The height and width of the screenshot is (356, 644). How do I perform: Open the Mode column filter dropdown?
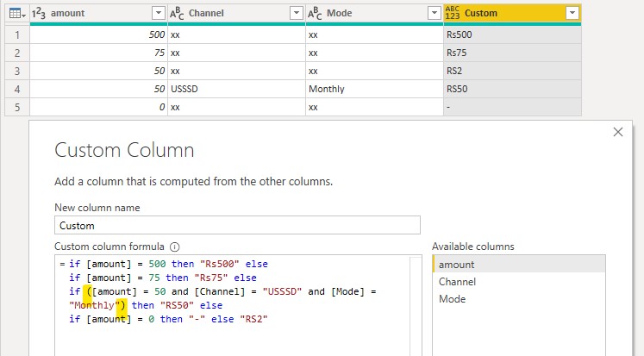tap(435, 13)
